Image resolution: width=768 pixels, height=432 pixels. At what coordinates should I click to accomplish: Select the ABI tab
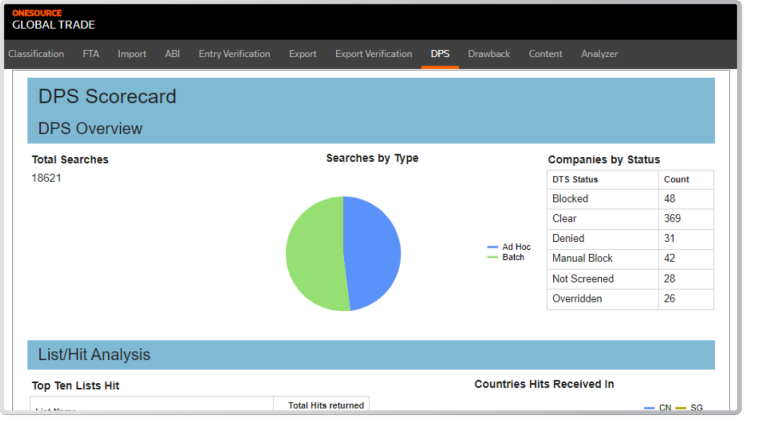point(172,54)
